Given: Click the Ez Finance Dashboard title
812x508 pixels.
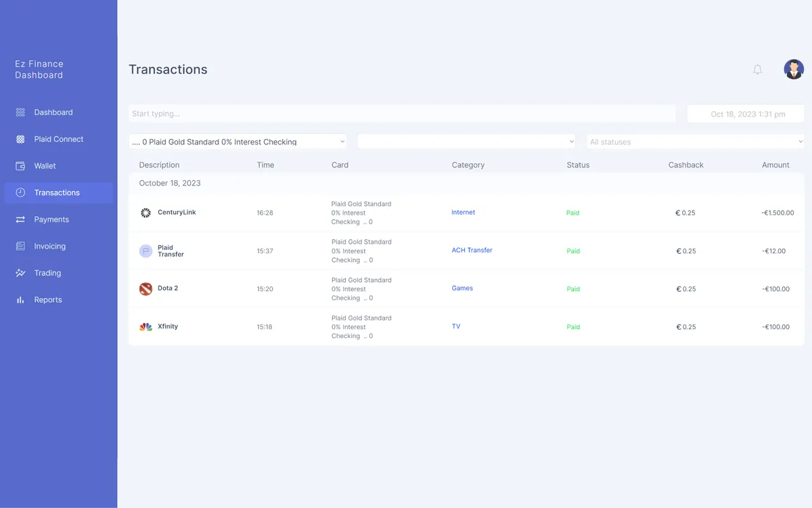Looking at the screenshot, I should coord(39,70).
